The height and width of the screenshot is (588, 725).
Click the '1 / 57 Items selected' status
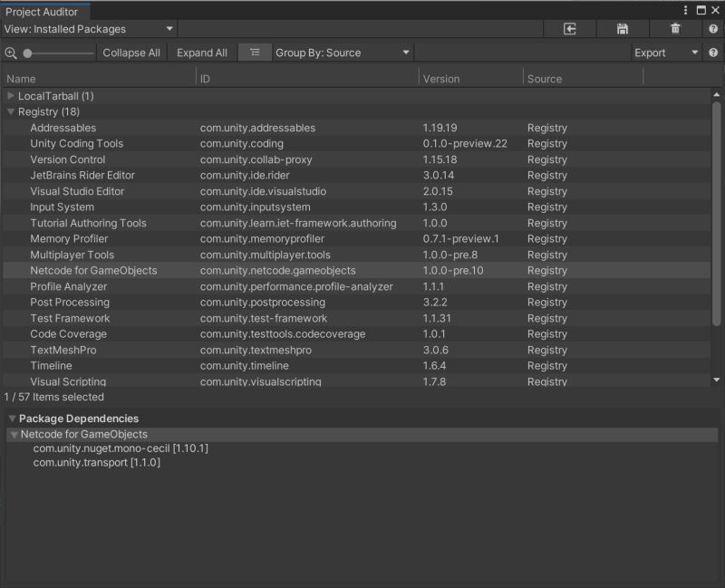(x=54, y=397)
